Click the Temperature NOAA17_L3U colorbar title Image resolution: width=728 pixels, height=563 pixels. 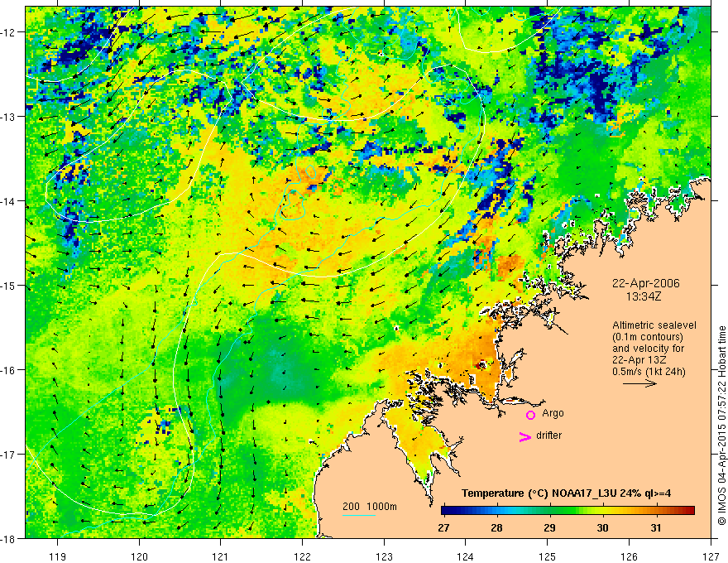tap(566, 493)
